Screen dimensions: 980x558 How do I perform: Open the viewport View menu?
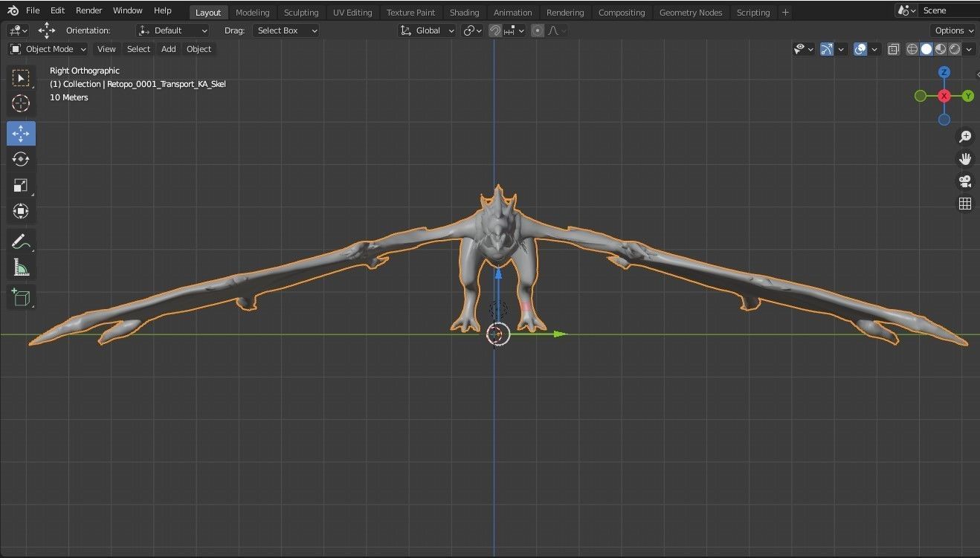pos(106,49)
